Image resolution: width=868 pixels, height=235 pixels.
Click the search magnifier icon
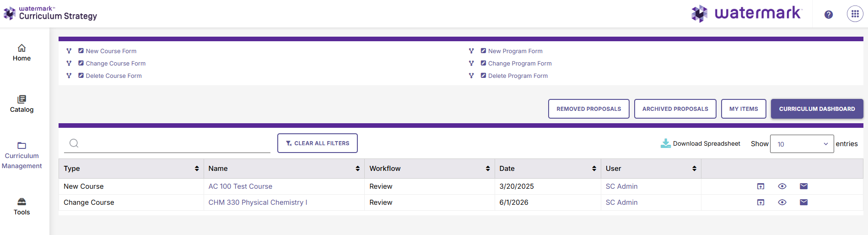(x=74, y=143)
